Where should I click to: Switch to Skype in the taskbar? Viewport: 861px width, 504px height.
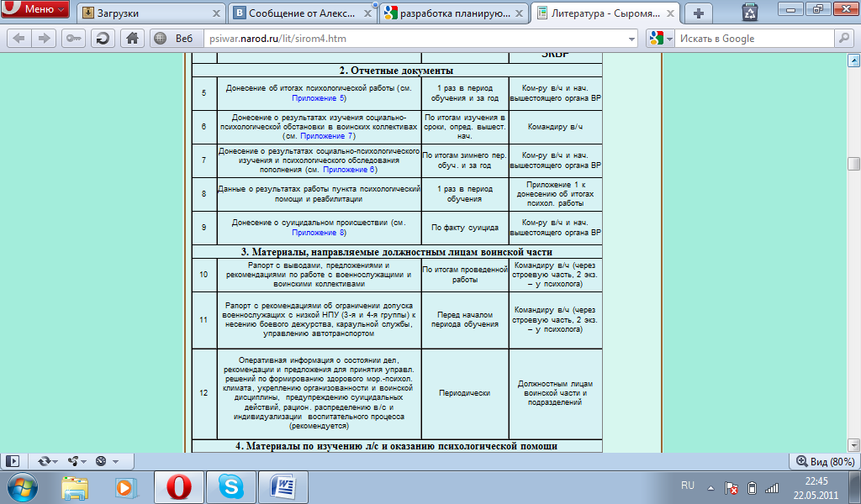pos(230,487)
